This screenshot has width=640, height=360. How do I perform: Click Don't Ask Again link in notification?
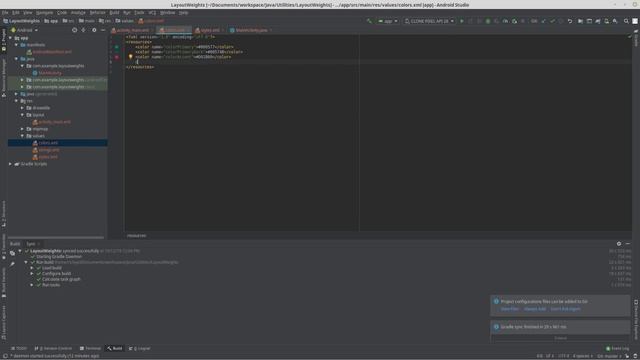point(565,309)
